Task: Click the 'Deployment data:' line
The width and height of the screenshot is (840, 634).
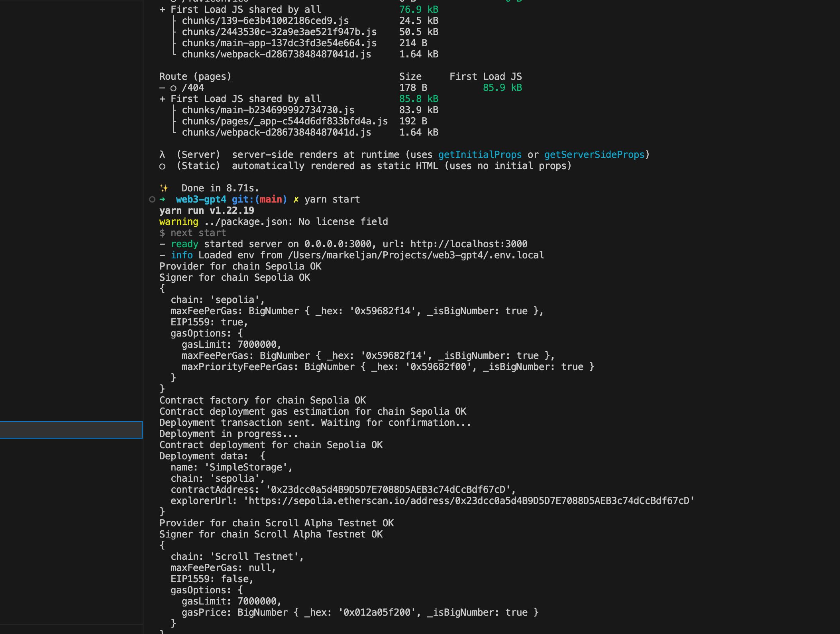Action: pyautogui.click(x=212, y=456)
